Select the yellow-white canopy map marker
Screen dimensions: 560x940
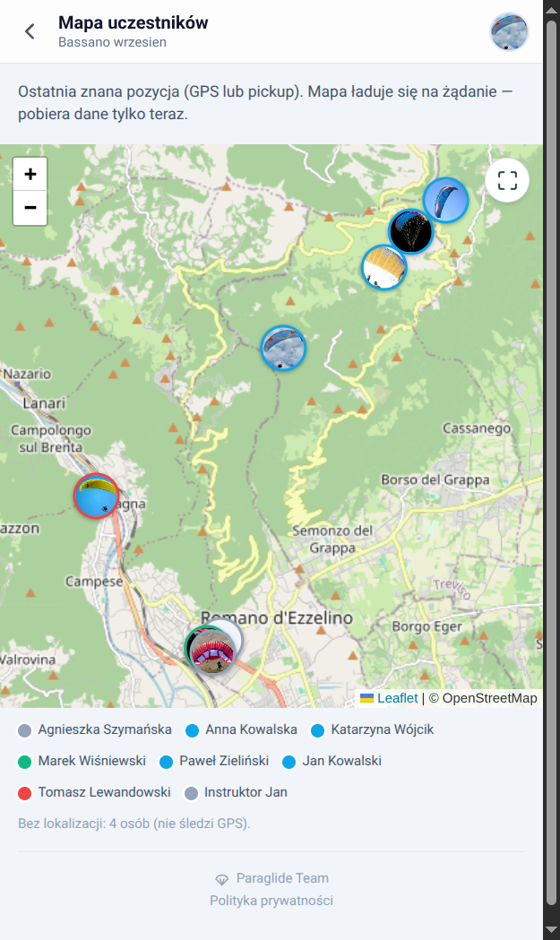tap(384, 267)
